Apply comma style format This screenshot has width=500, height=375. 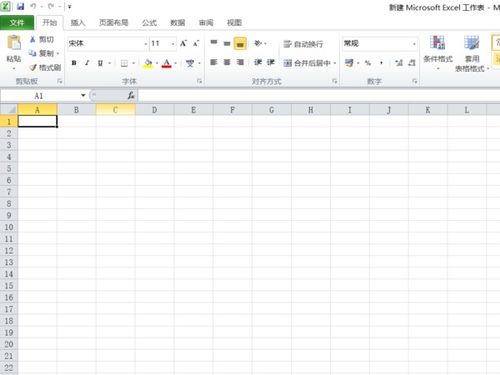pyautogui.click(x=381, y=63)
